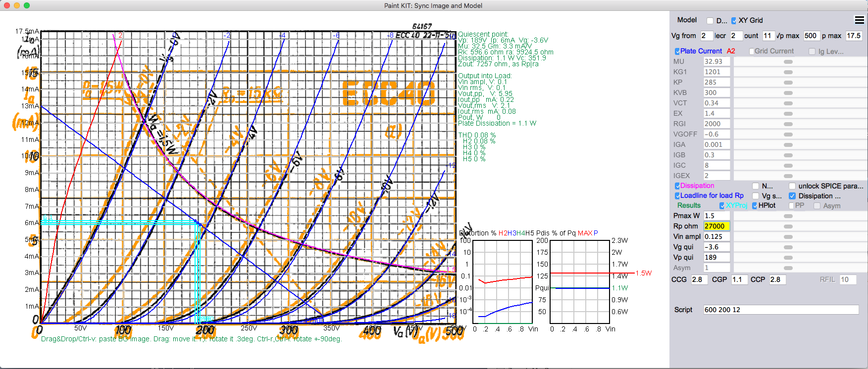Screen dimensions: 868x369
Task: Click the Pmax W slider handle
Action: point(788,216)
